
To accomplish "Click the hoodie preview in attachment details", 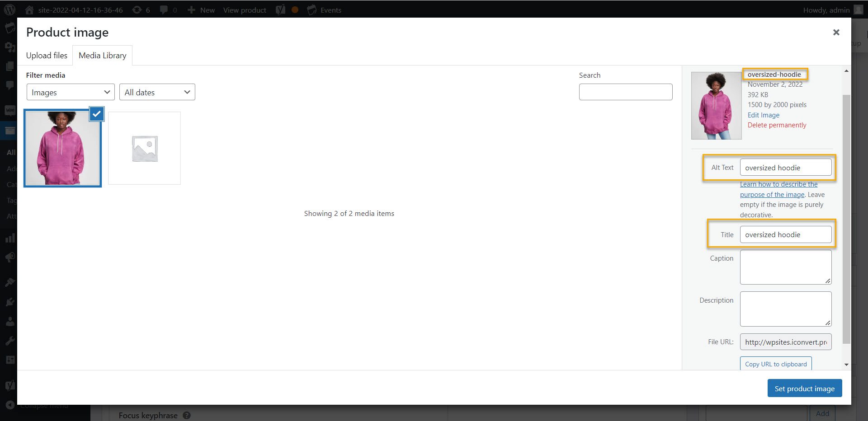I will coord(716,106).
